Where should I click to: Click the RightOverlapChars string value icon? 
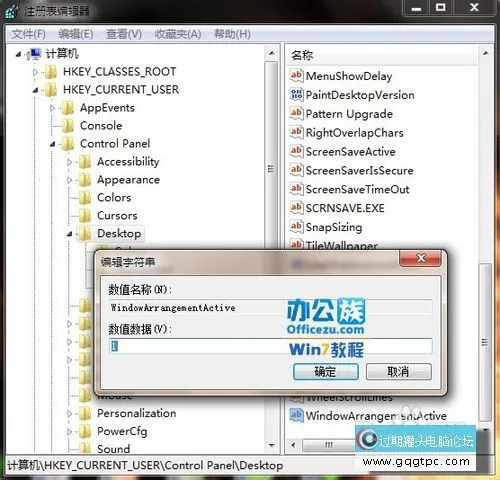(x=296, y=132)
